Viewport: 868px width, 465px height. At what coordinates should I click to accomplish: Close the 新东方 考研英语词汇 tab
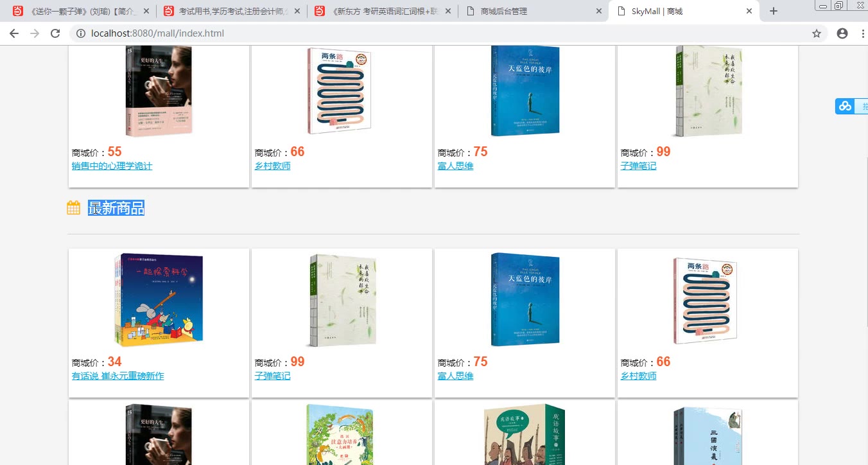pyautogui.click(x=447, y=11)
